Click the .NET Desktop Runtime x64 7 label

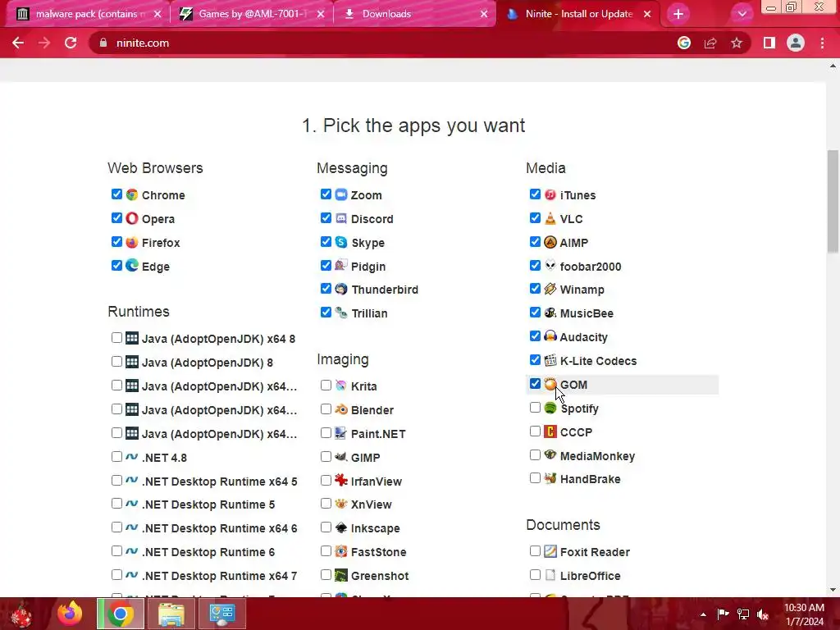[x=220, y=576]
